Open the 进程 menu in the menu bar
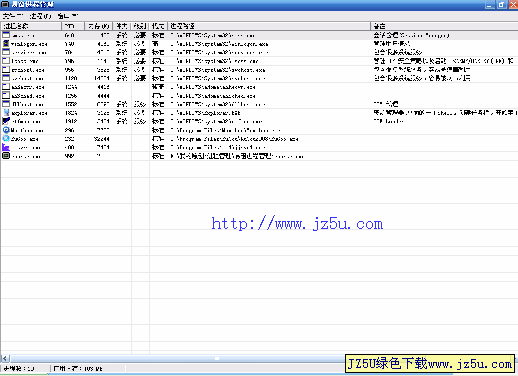 (x=40, y=16)
